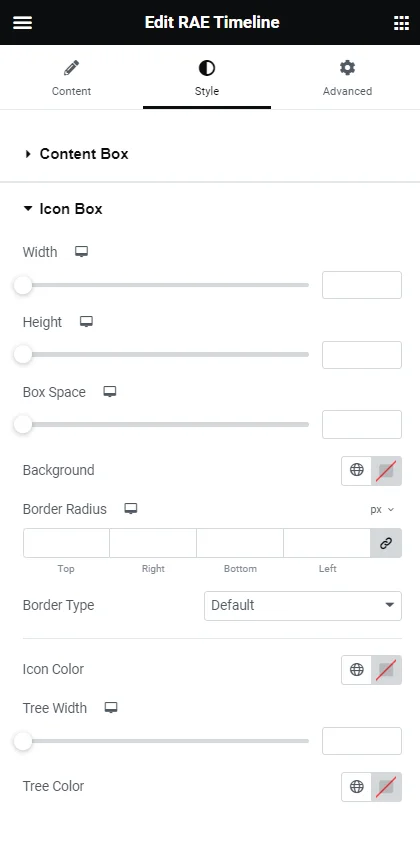Open the Background color swatch picker
This screenshot has width=420, height=842.
point(386,471)
